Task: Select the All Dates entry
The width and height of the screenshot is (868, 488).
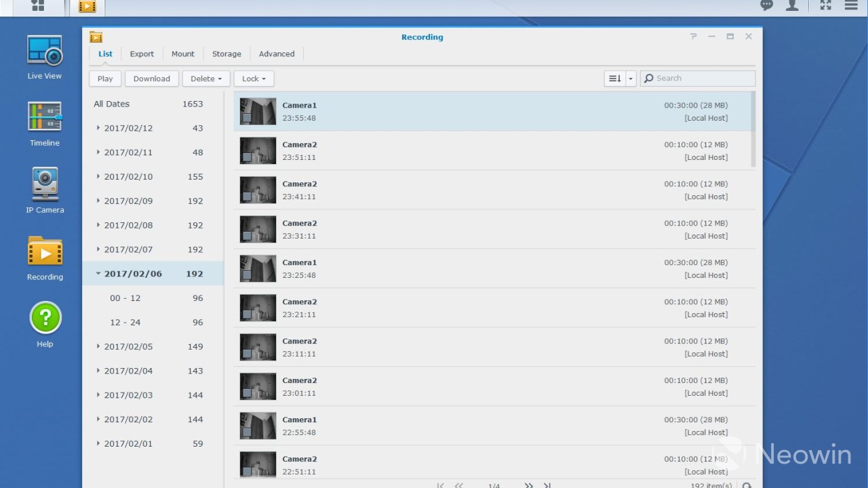Action: (x=153, y=104)
